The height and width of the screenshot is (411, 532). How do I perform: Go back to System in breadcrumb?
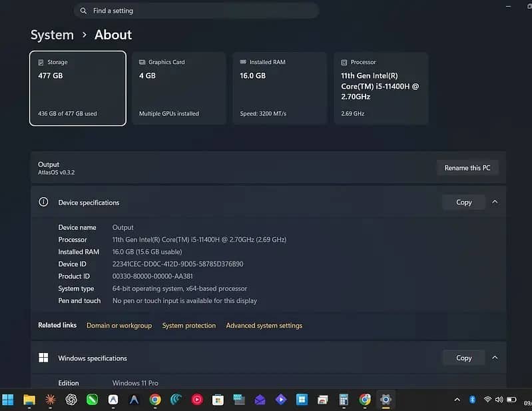pyautogui.click(x=52, y=35)
